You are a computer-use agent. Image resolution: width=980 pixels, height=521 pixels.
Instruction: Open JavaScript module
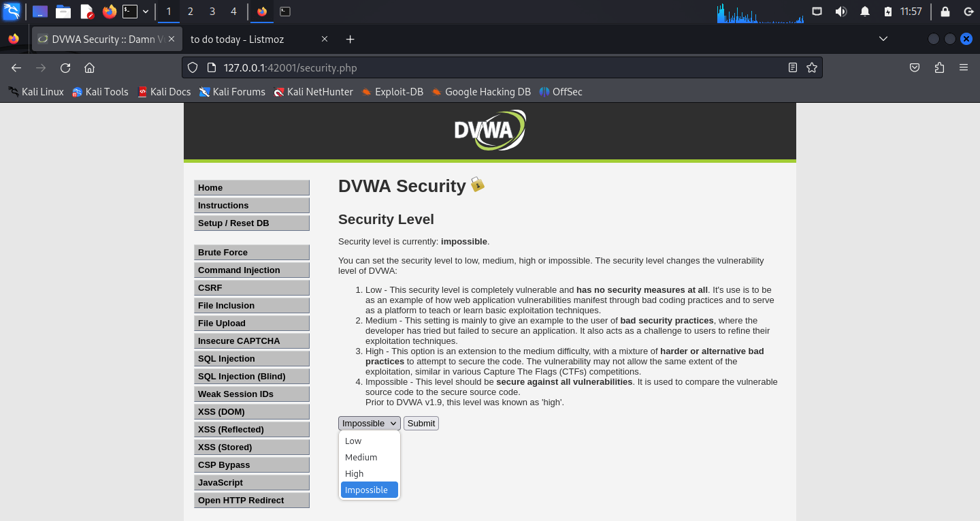coord(252,483)
